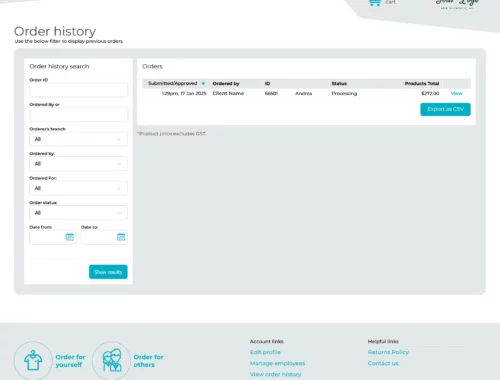This screenshot has width=500, height=380.
Task: Focus the Order ID input field
Action: (78, 90)
